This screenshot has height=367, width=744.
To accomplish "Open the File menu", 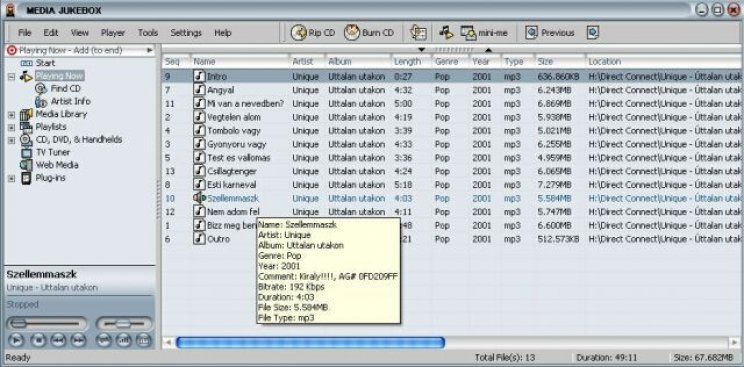I will 25,33.
